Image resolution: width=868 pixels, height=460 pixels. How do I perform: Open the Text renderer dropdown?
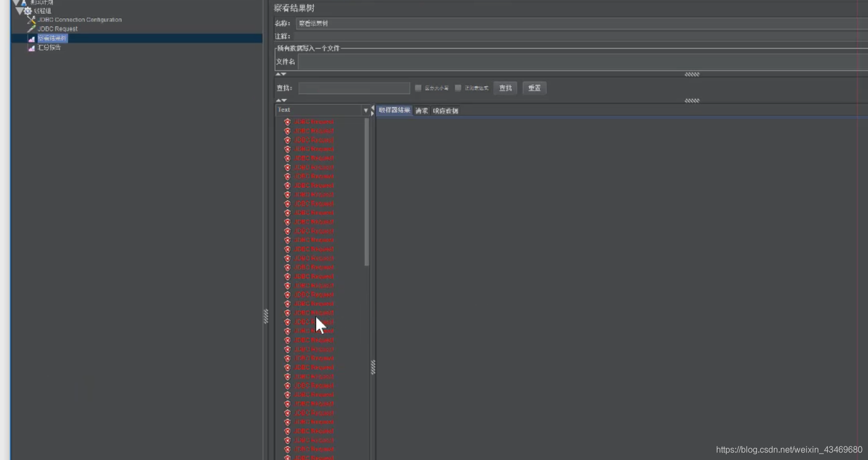[x=323, y=110]
